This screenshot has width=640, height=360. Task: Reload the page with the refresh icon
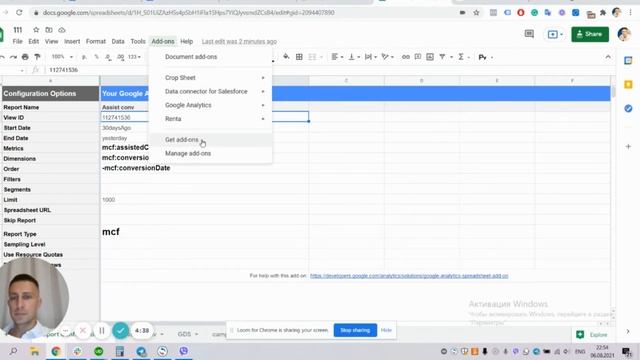[19, 13]
